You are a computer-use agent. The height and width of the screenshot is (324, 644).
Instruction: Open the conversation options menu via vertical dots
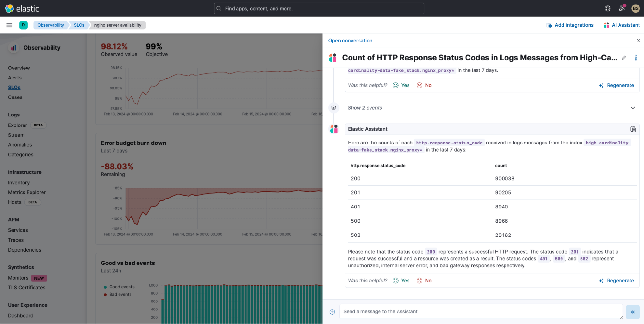tap(636, 58)
